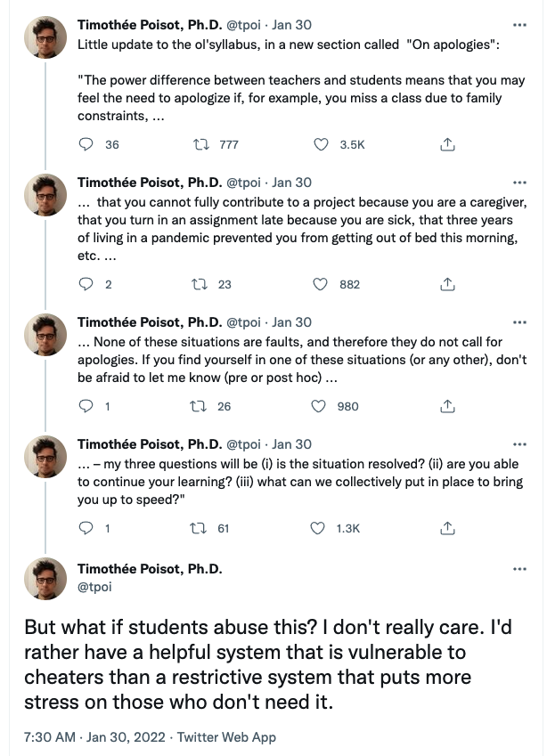
Task: Click the @tpoi handle under the final tweet
Action: tap(95, 588)
